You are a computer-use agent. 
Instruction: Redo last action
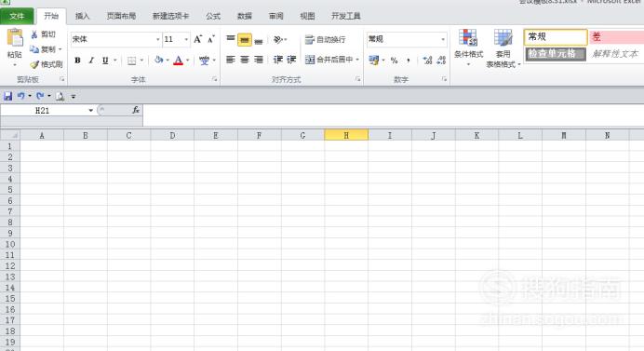tap(40, 96)
